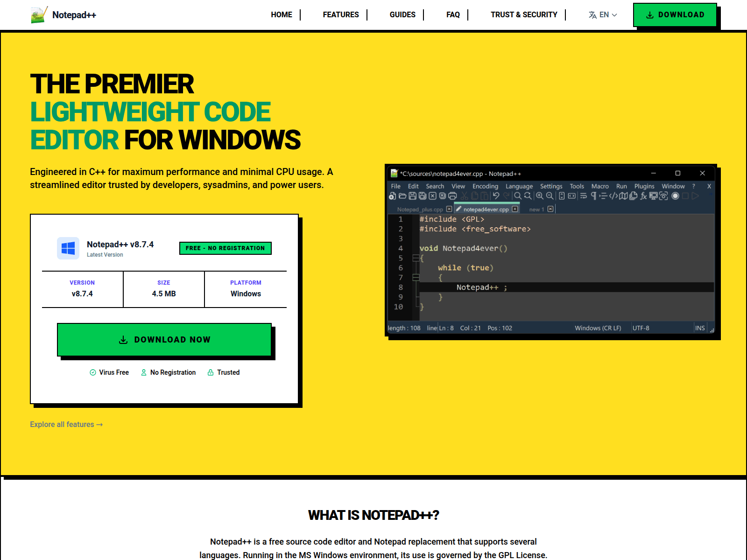Click the Save All icon in the screenshot toolbar
Viewport: 747px width, 560px height.
(423, 196)
